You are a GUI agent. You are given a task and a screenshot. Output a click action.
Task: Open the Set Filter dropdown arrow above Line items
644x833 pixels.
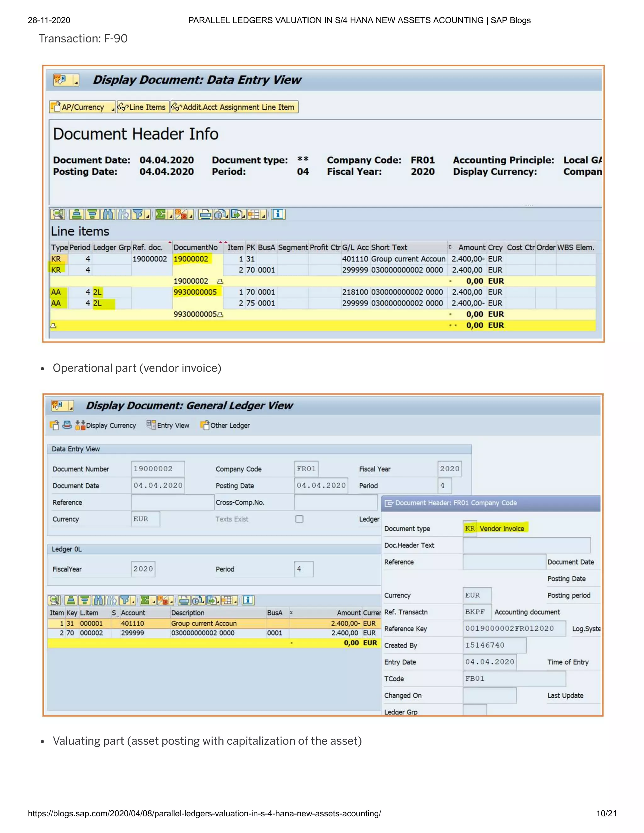(x=148, y=216)
